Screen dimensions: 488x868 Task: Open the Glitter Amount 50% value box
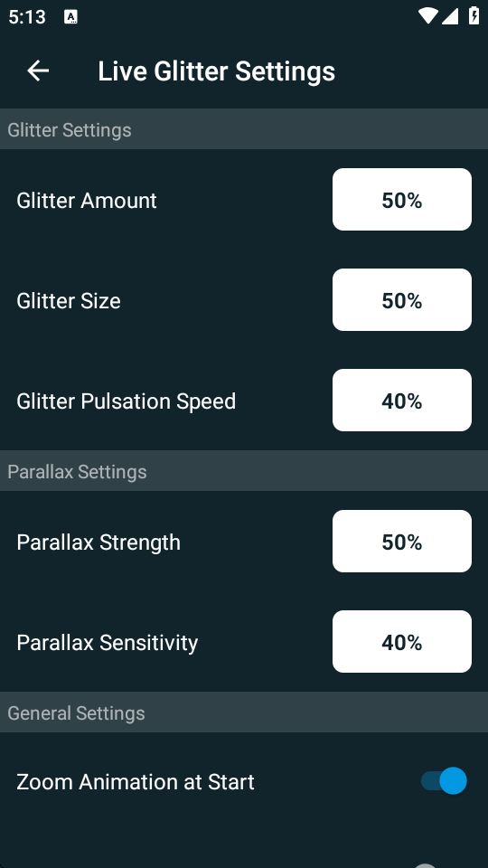(401, 199)
